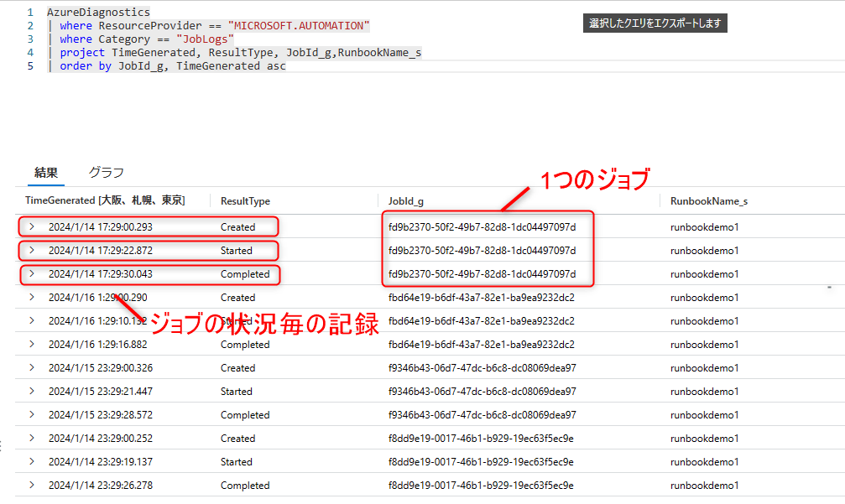Screen dimensions: 845x504
Task: Click JobId f8dd9e19 in the 23:29:26.278 row
Action: pos(481,486)
